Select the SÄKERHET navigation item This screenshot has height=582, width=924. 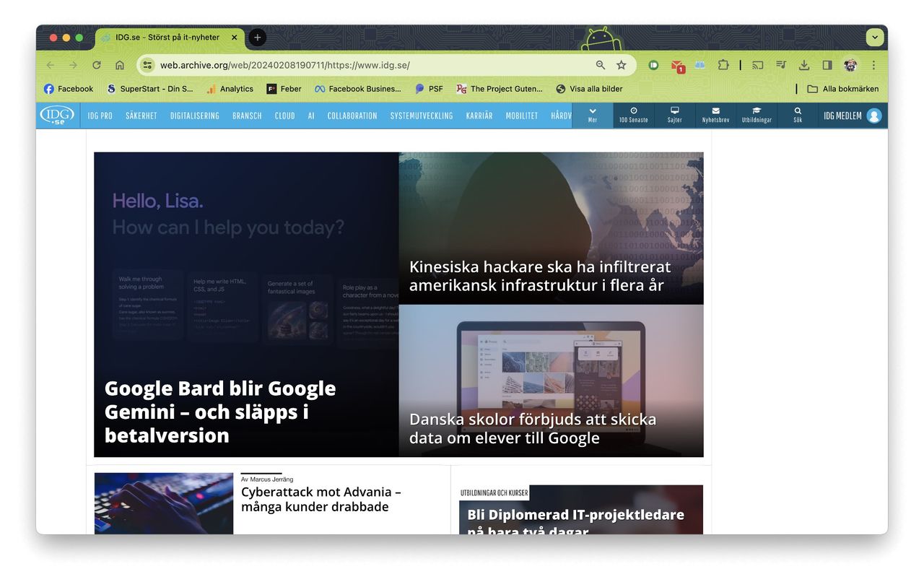(x=141, y=115)
